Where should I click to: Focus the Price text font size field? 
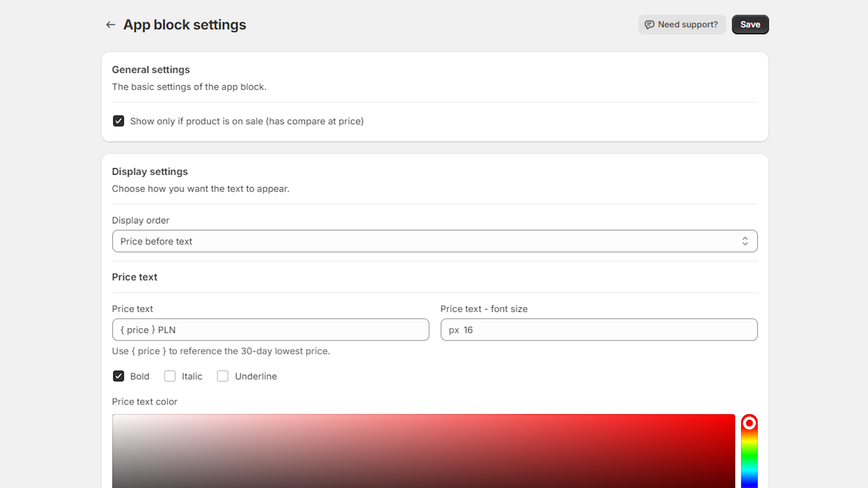point(599,330)
